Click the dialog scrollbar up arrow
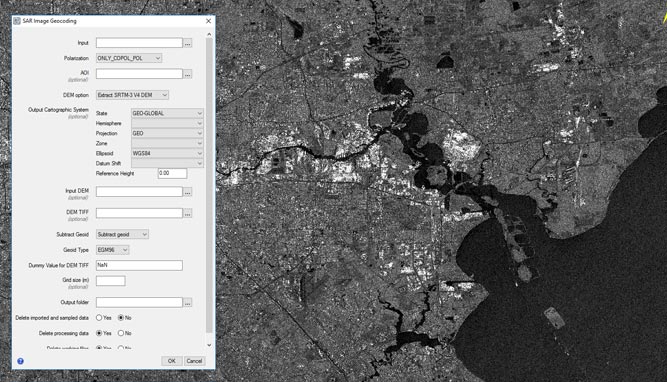 click(209, 34)
